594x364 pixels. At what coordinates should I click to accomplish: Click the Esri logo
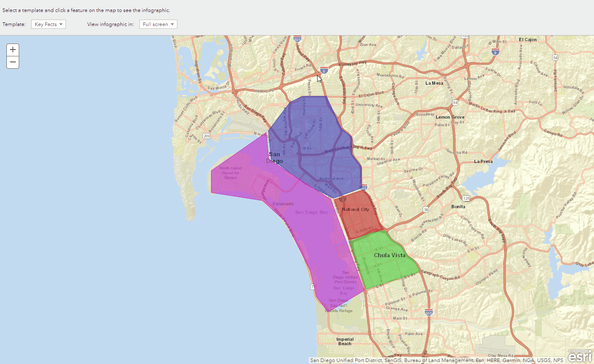pyautogui.click(x=580, y=355)
